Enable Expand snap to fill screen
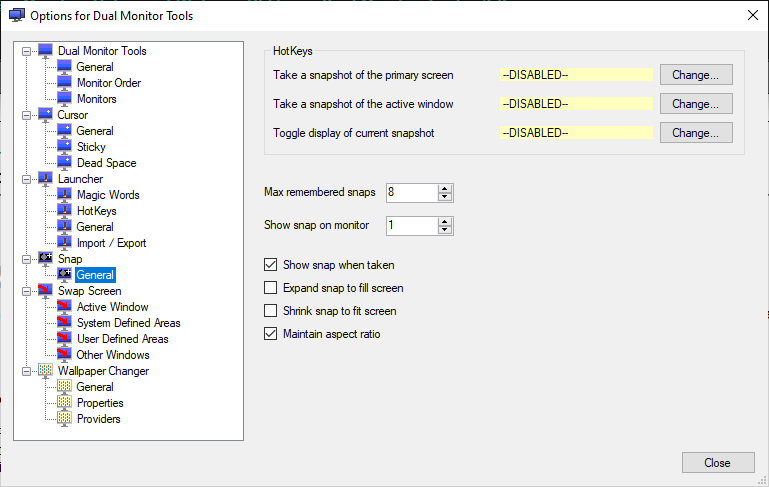Viewport: 769px width, 487px height. coord(271,287)
